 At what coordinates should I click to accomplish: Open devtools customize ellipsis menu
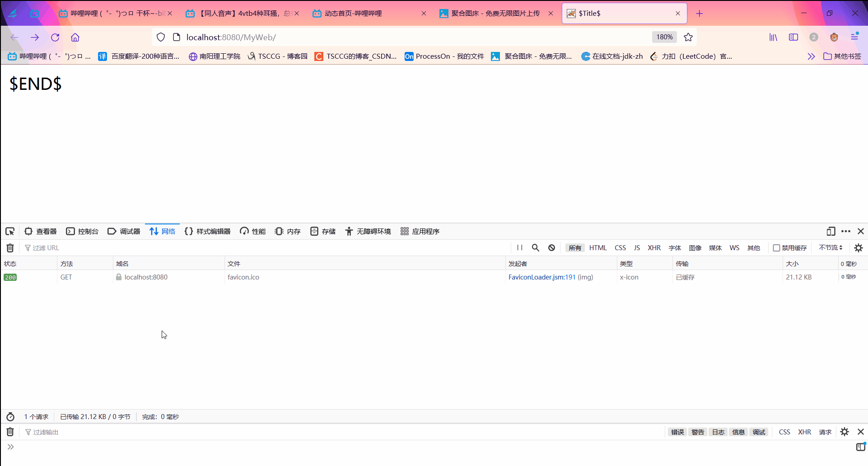coord(846,232)
